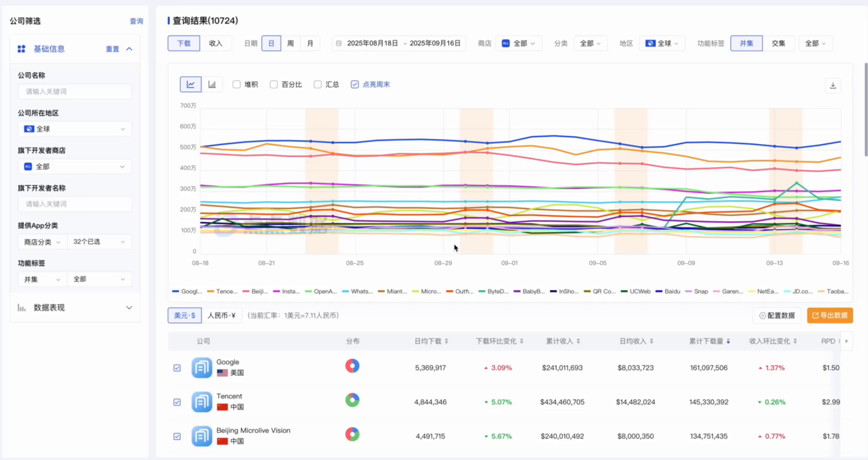Click the 重置 link
The image size is (868, 460).
[112, 49]
